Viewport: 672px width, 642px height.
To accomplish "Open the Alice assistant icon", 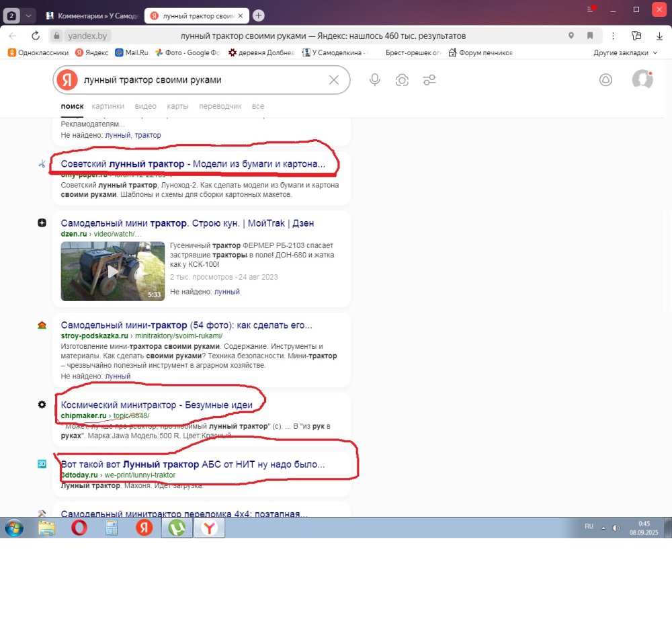I will 605,80.
